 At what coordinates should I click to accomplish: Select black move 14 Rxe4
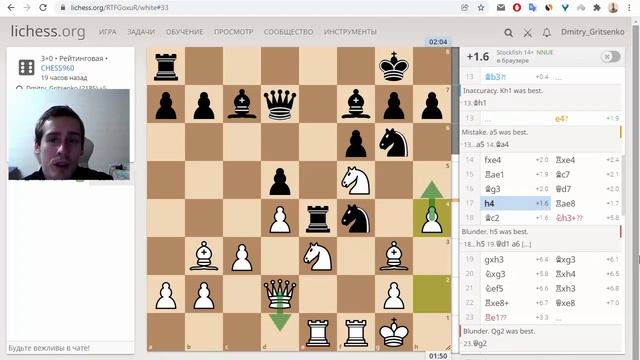[x=587, y=160]
